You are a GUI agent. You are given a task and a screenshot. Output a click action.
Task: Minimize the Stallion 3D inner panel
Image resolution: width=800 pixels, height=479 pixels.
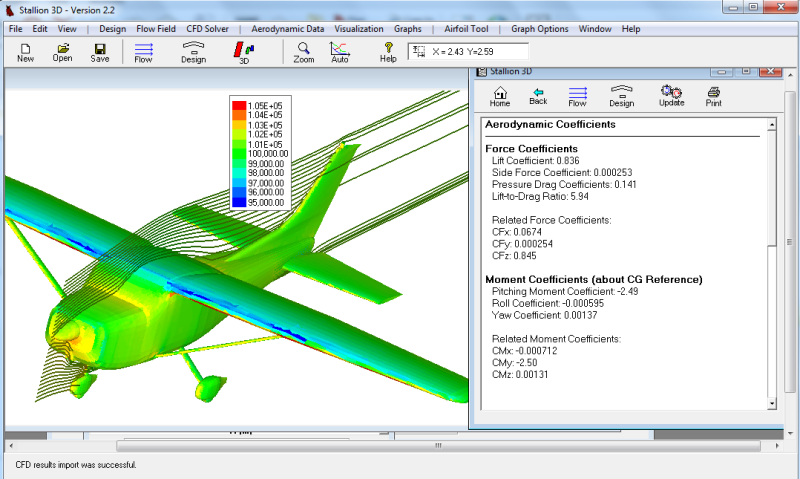point(721,71)
